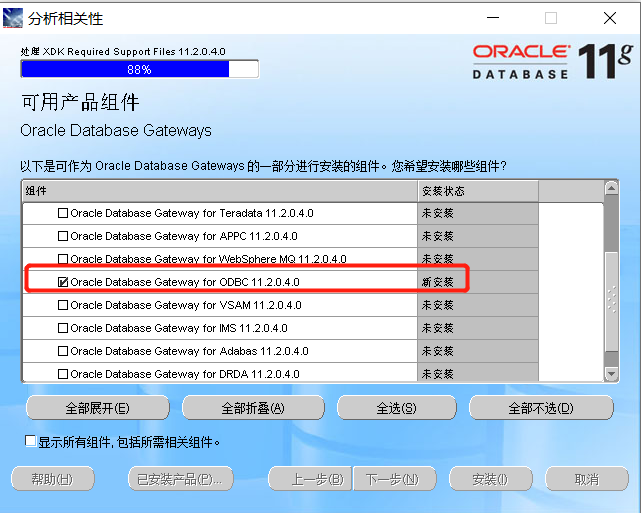Image resolution: width=641 pixels, height=513 pixels.
Task: Select all components with 全选(S)
Action: [x=397, y=408]
